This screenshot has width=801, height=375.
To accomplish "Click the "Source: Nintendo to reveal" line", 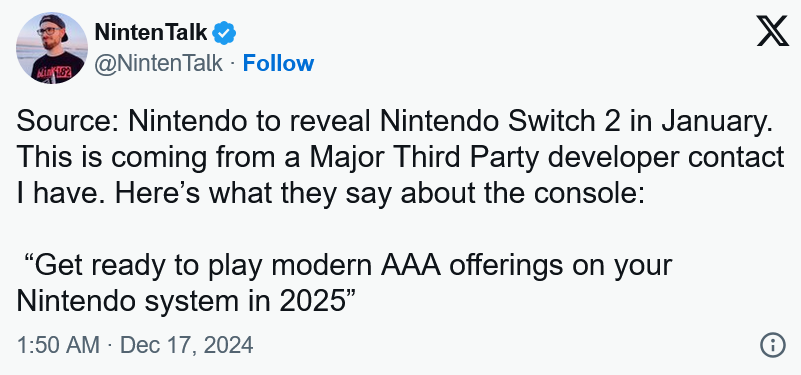I will pyautogui.click(x=394, y=122).
